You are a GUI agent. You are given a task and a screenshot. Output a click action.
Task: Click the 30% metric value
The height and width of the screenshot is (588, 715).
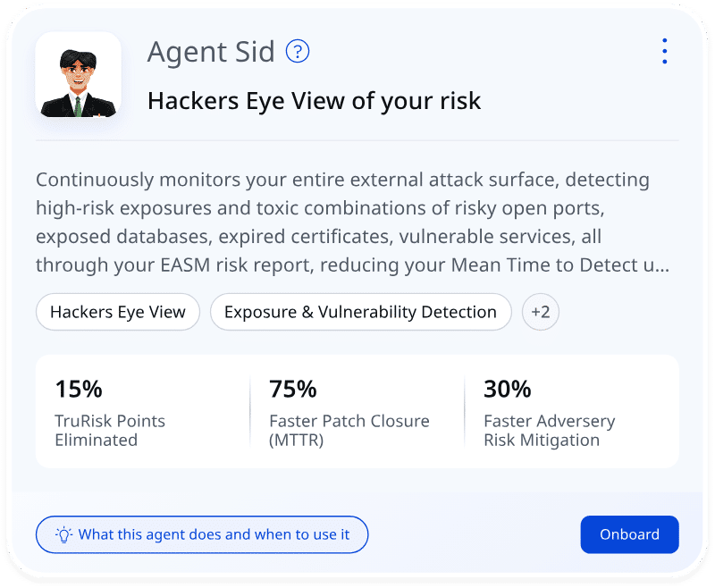(508, 389)
